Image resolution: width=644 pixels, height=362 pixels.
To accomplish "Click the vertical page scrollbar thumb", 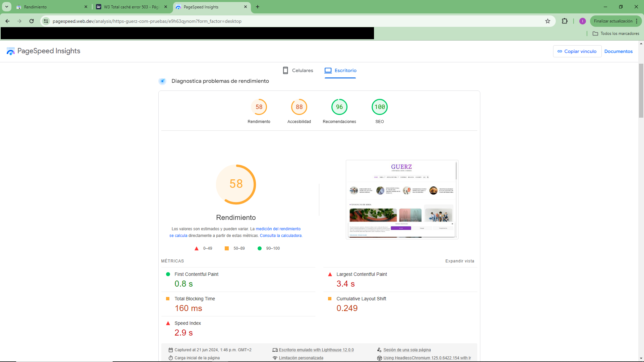I will [x=641, y=90].
